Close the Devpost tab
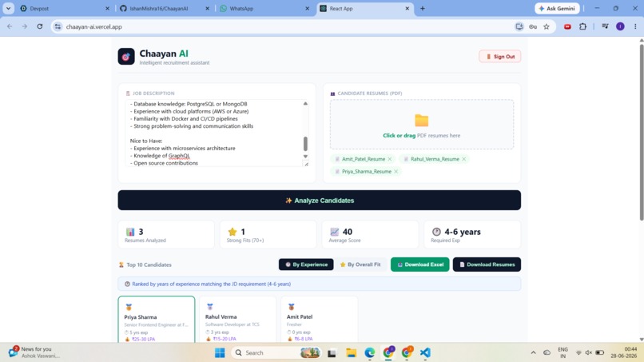 [x=107, y=8]
